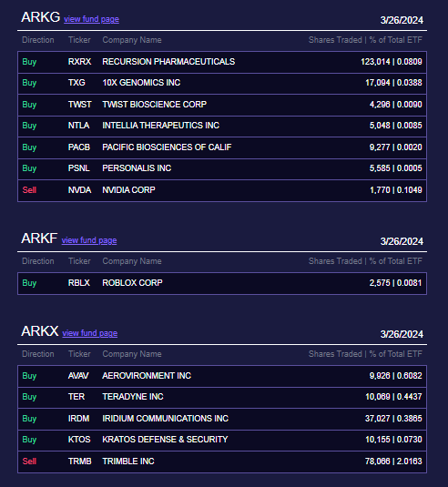Select the RXRX Recursion Pharmaceuticals row

point(222,62)
